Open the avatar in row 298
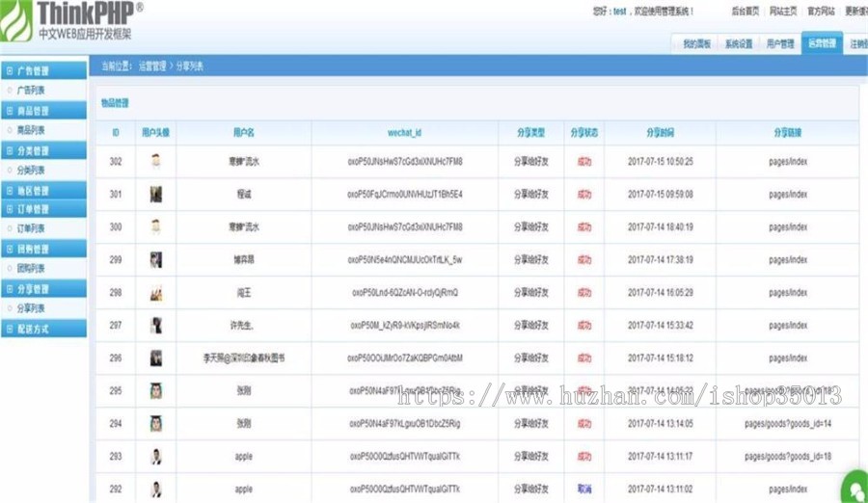This screenshot has height=503, width=868. click(x=156, y=292)
